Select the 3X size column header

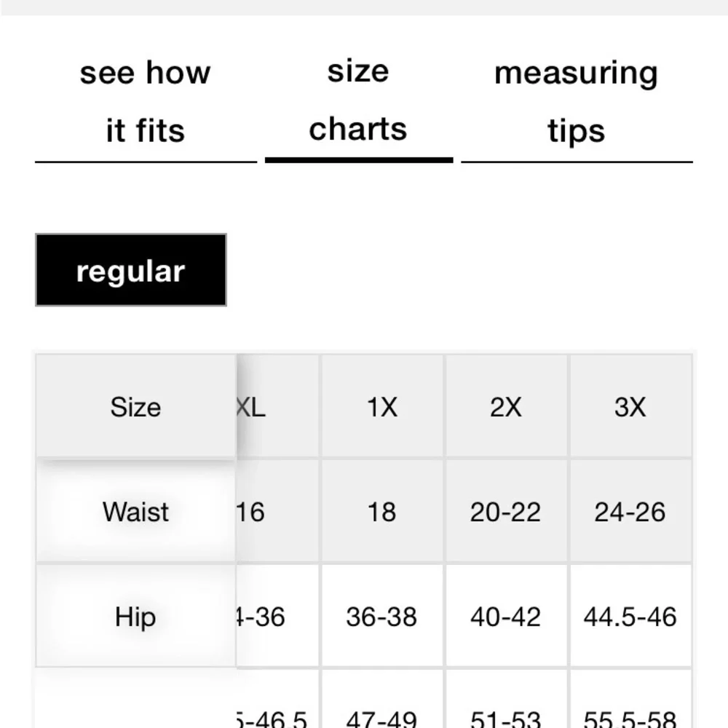click(x=630, y=407)
